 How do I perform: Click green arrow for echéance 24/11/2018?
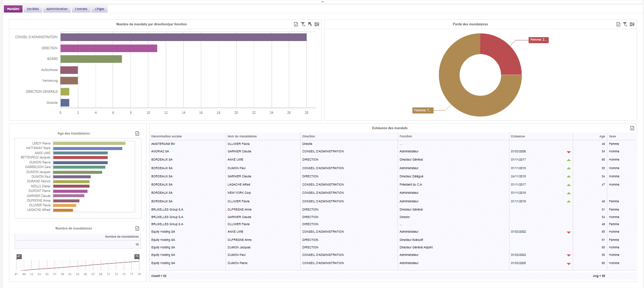[569, 176]
